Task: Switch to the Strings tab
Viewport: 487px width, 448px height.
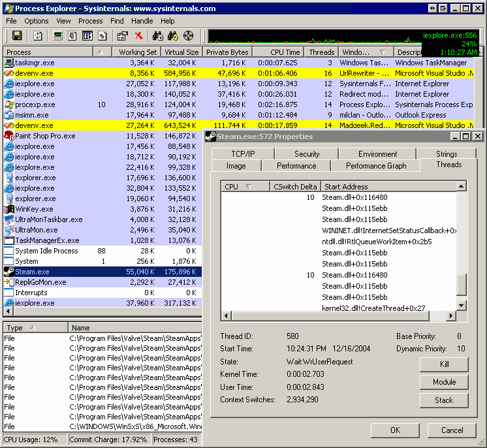Action: click(x=447, y=153)
